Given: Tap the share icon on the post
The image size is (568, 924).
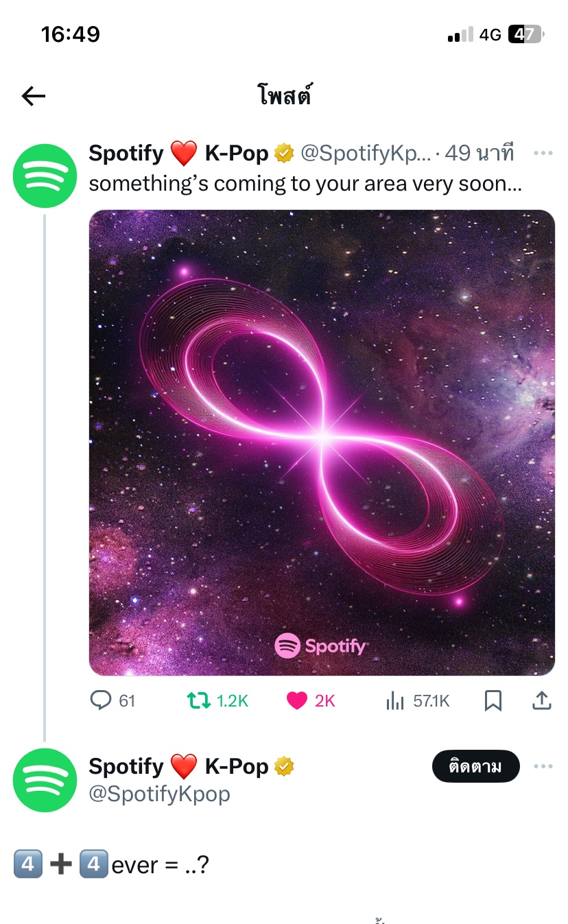Looking at the screenshot, I should pyautogui.click(x=542, y=700).
